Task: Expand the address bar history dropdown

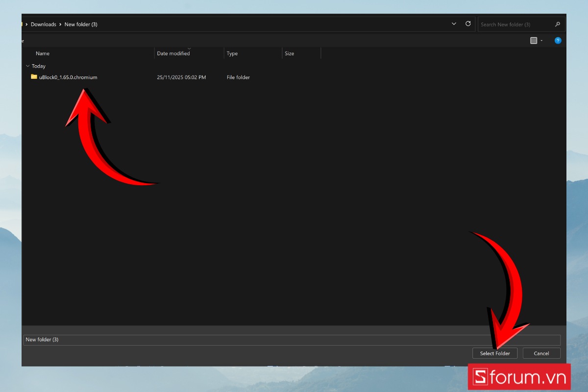Action: (x=454, y=24)
